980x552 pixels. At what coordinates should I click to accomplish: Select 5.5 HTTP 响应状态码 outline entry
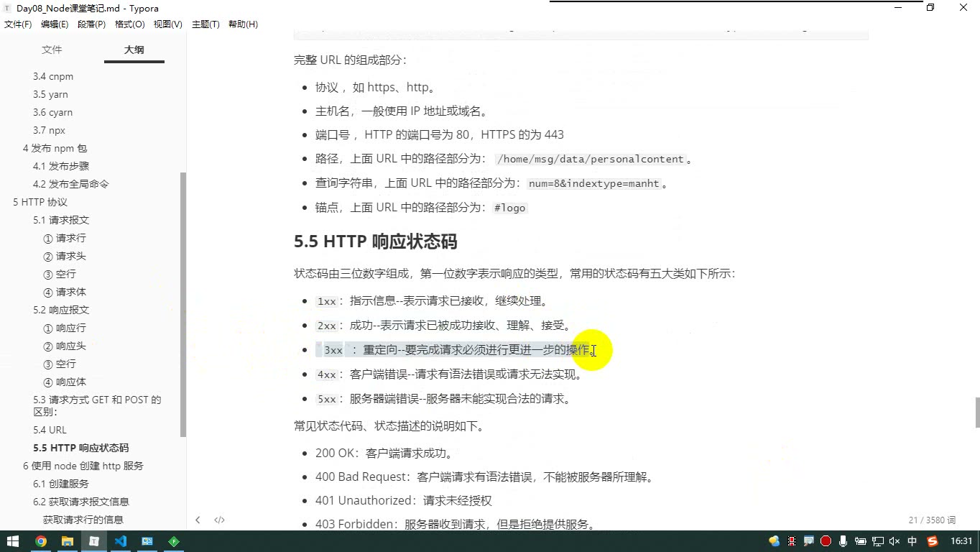[x=81, y=448]
